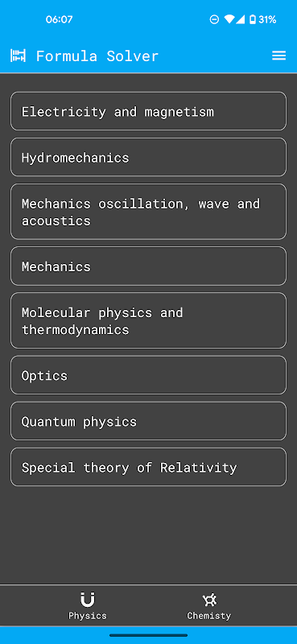The height and width of the screenshot is (644, 297).
Task: Tap the Wi-Fi status icon
Action: tap(229, 19)
